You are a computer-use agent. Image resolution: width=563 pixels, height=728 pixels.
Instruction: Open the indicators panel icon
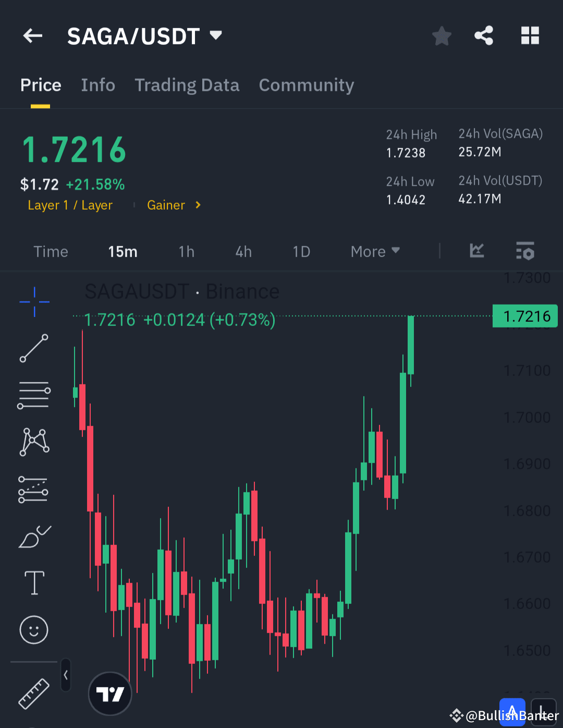[x=476, y=251]
